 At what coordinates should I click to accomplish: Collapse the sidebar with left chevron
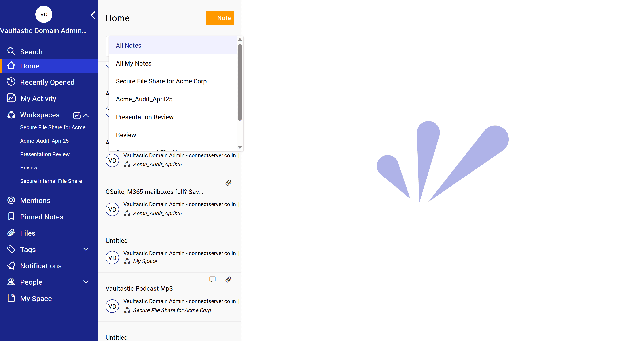(93, 15)
